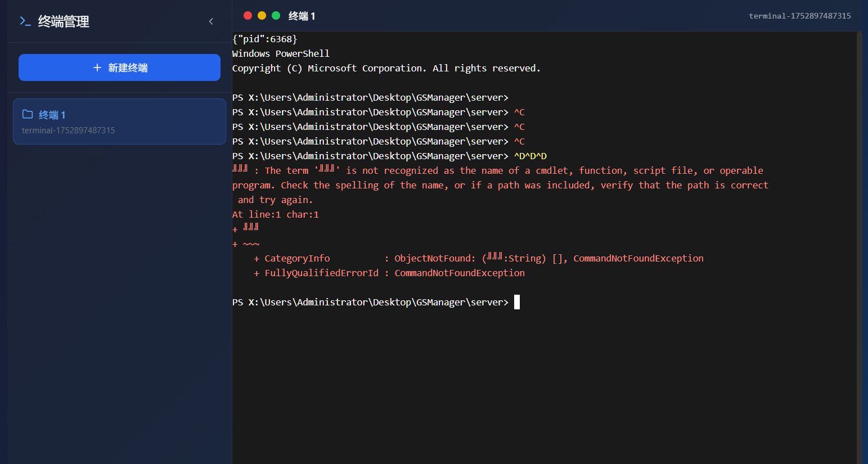Click the FullyQualifiedErrorId error line
The height and width of the screenshot is (464, 868).
[x=389, y=273]
